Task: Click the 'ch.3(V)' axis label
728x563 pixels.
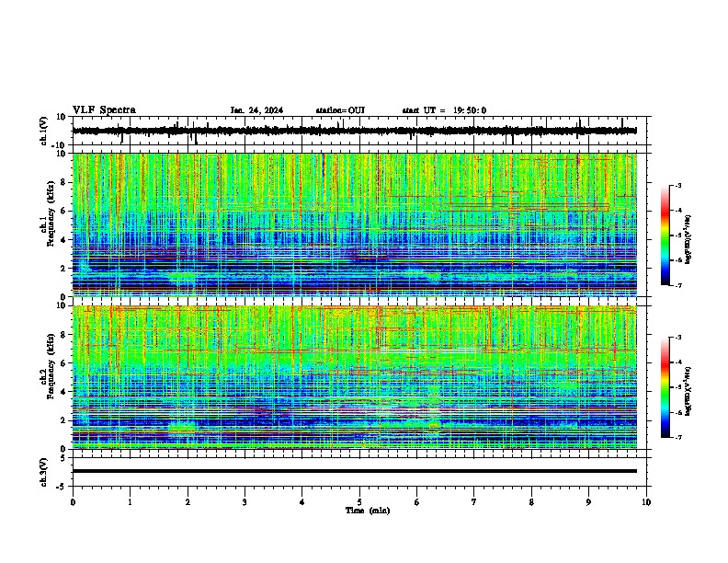Action: [44, 472]
